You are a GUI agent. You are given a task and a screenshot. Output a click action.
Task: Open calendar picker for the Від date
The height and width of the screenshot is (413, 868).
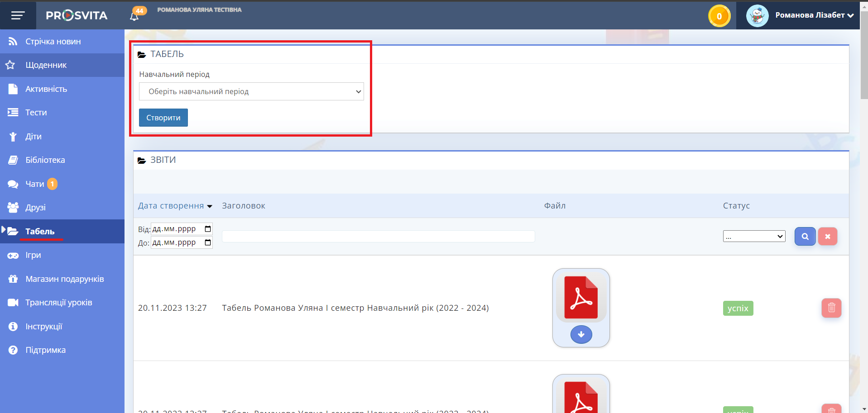[208, 229]
